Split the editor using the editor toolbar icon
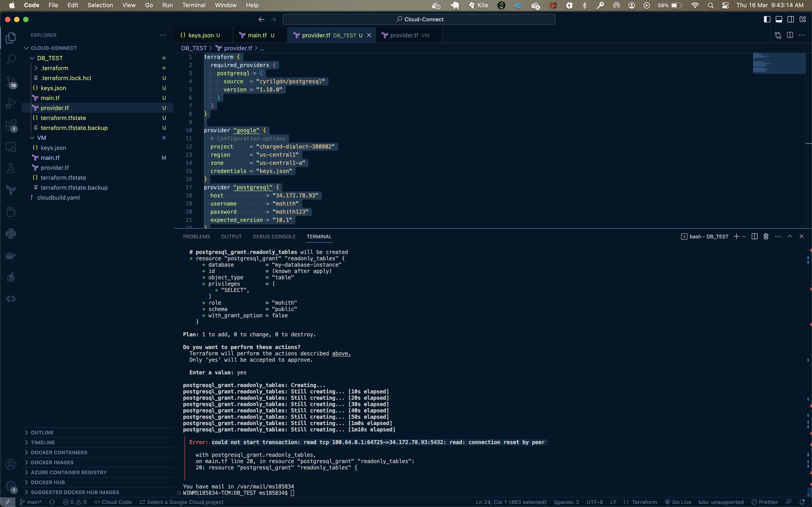 point(790,35)
